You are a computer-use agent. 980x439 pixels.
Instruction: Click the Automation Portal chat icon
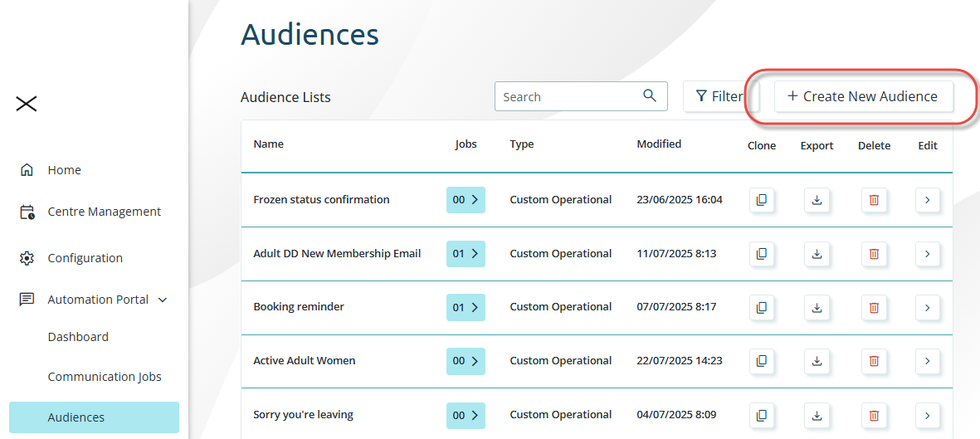(x=27, y=300)
